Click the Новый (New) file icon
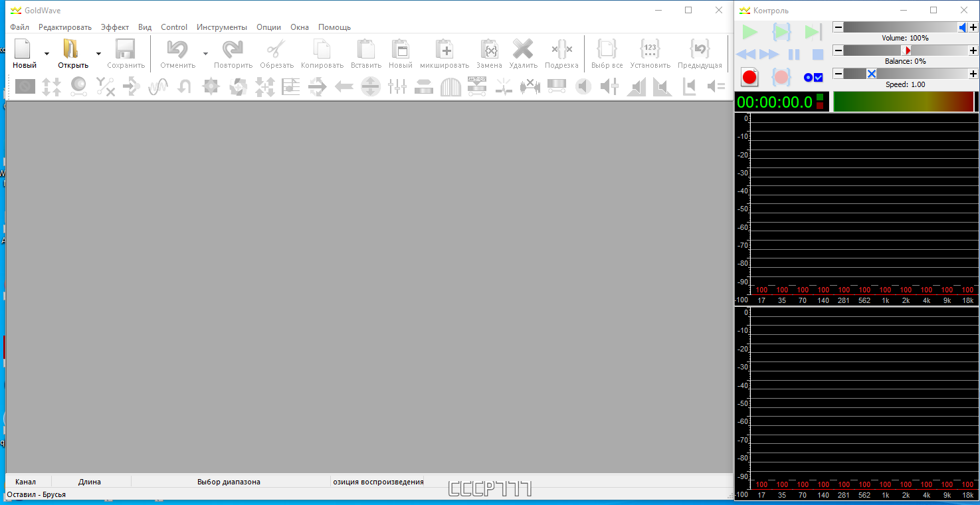This screenshot has width=980, height=505. (23, 50)
